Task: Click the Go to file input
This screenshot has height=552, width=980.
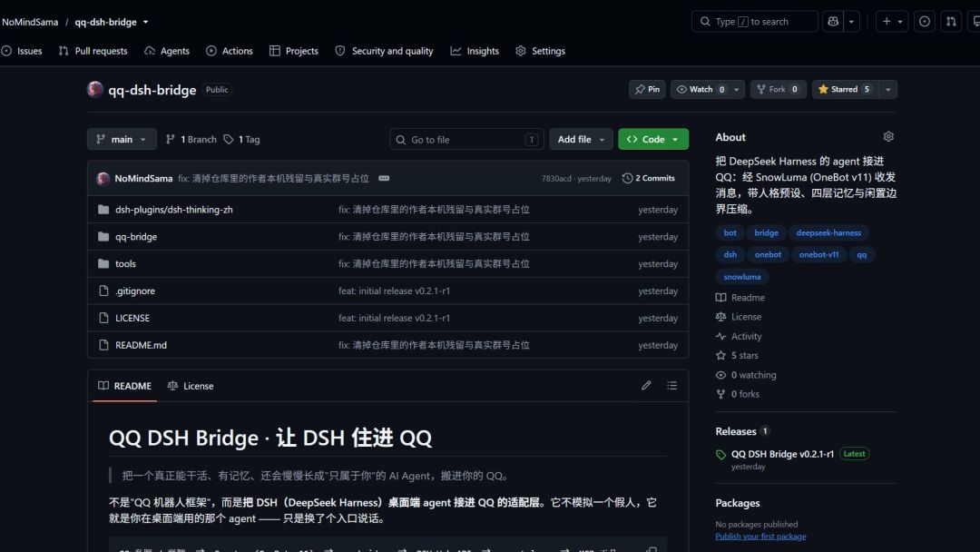Action: point(466,140)
